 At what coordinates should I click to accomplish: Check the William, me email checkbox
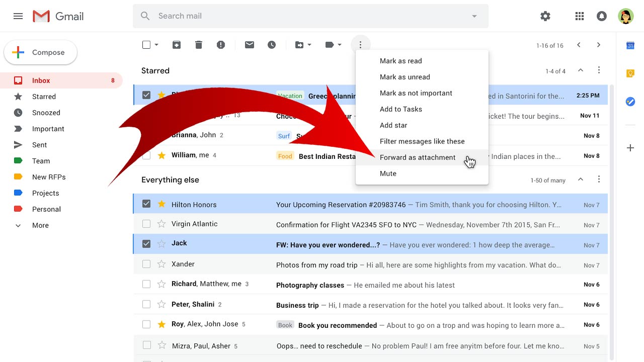tap(146, 155)
